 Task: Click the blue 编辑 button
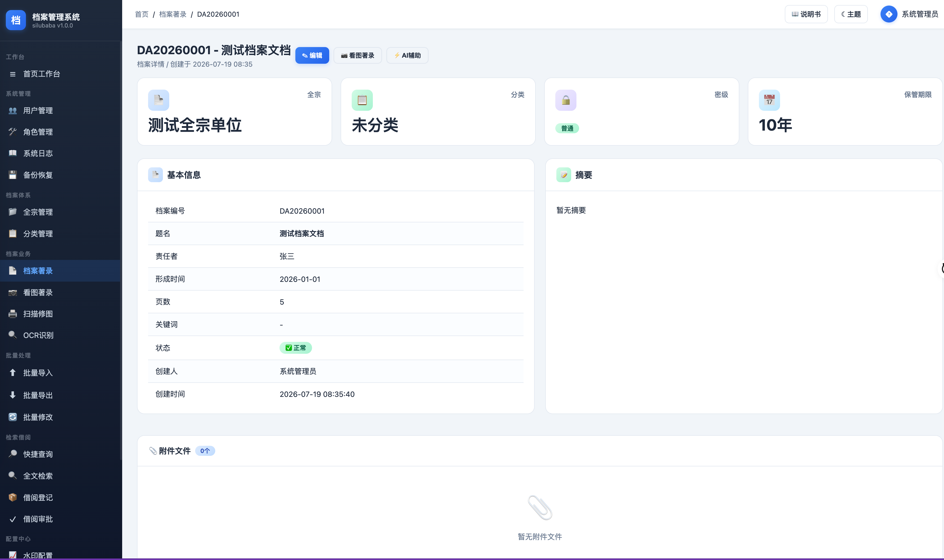point(312,56)
